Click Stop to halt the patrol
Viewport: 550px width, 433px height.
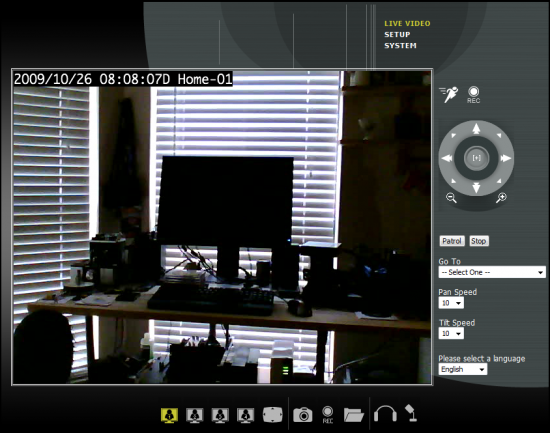[478, 241]
